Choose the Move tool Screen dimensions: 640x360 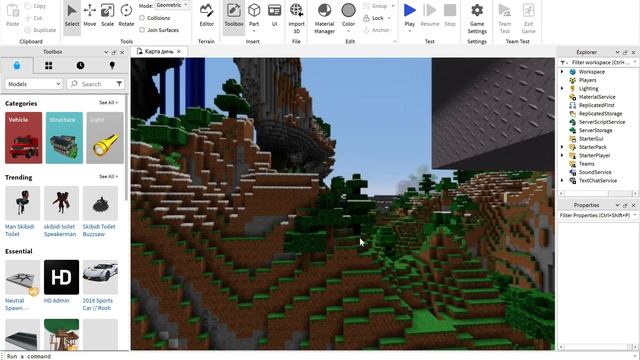[89, 16]
